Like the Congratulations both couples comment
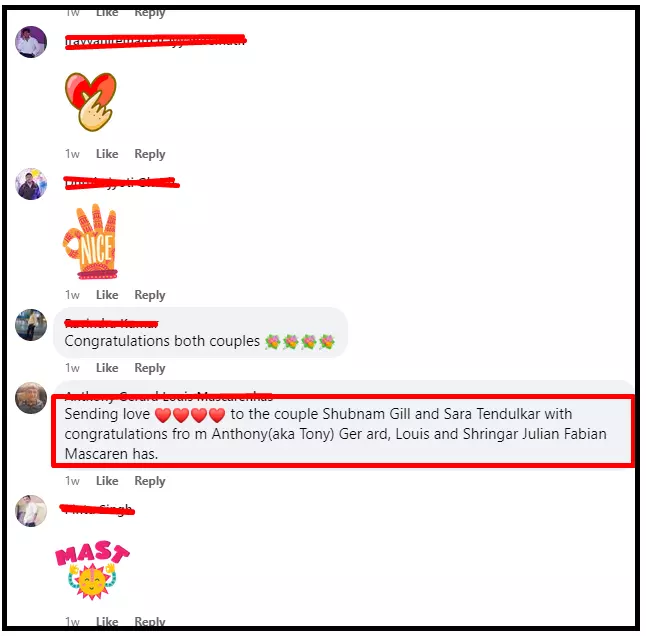The image size is (646, 636). coord(107,368)
